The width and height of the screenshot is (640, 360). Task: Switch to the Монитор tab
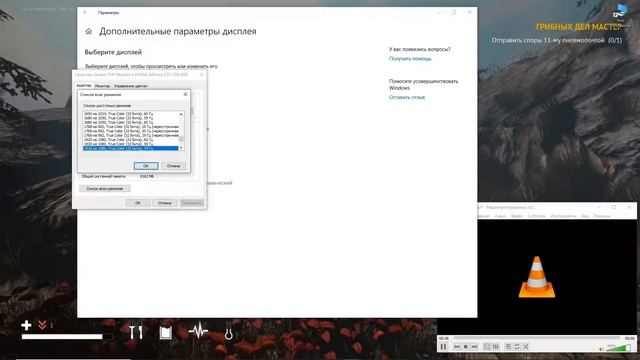tap(102, 86)
